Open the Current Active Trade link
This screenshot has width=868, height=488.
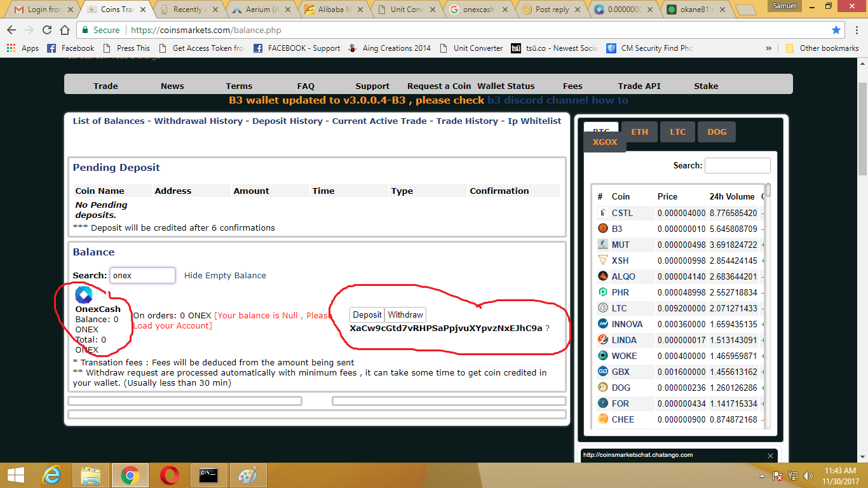[x=379, y=121]
